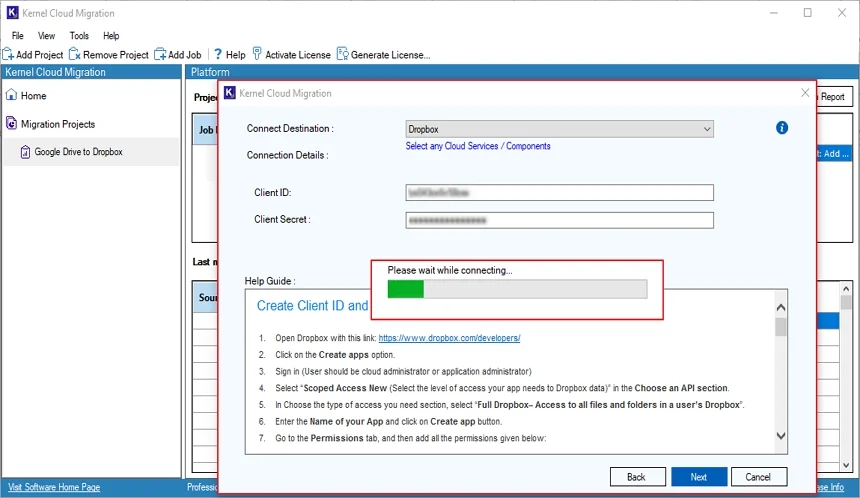860x498 pixels.
Task: Click the Client Secret input field
Action: click(559, 220)
